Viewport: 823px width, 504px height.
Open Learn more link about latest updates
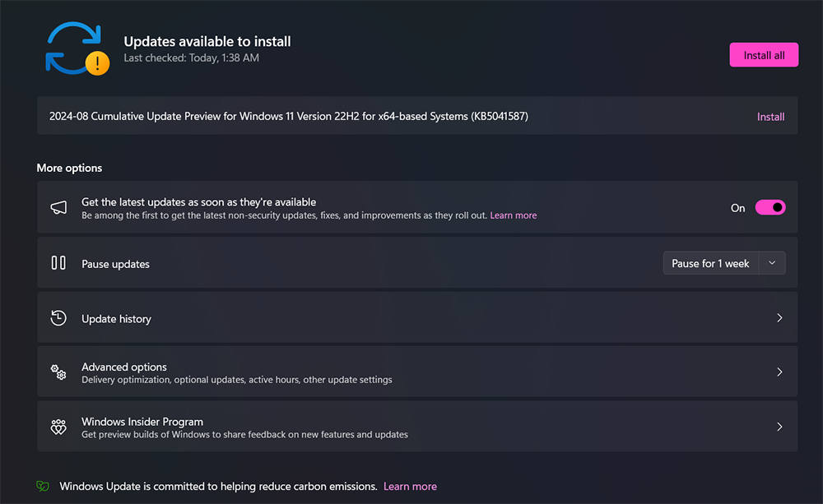click(x=513, y=215)
